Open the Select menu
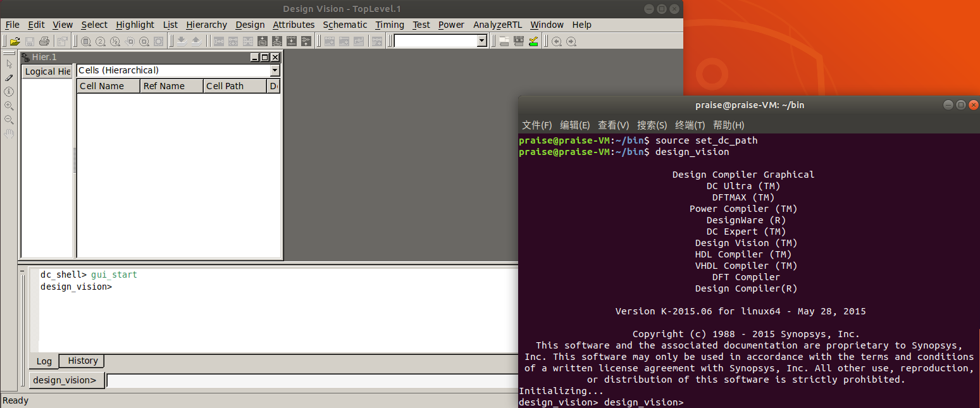The height and width of the screenshot is (408, 980). click(x=94, y=25)
